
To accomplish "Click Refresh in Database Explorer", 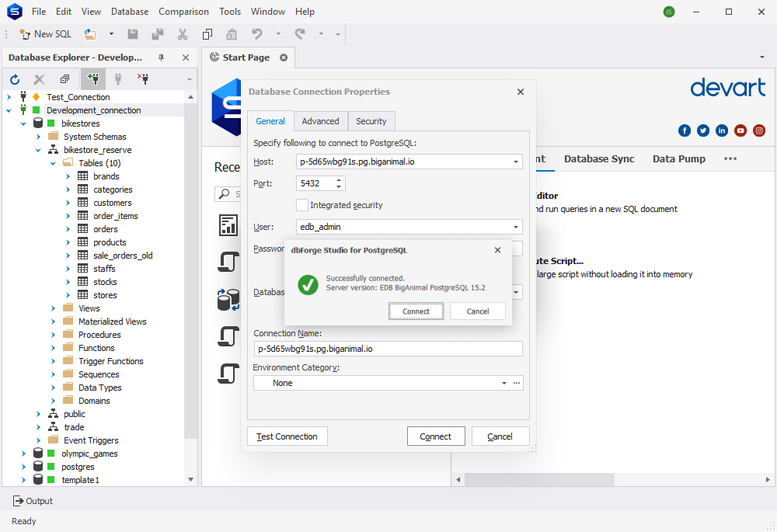I will pos(15,79).
